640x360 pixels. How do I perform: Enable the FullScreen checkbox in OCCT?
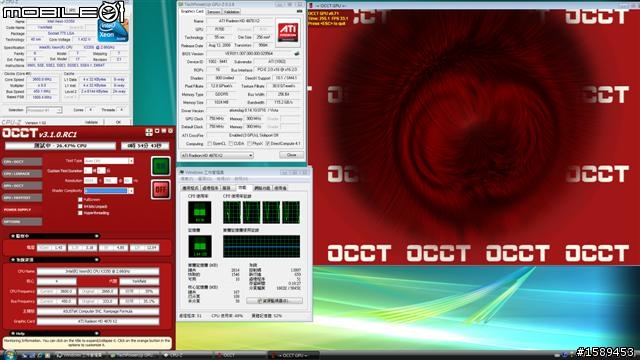pyautogui.click(x=80, y=200)
